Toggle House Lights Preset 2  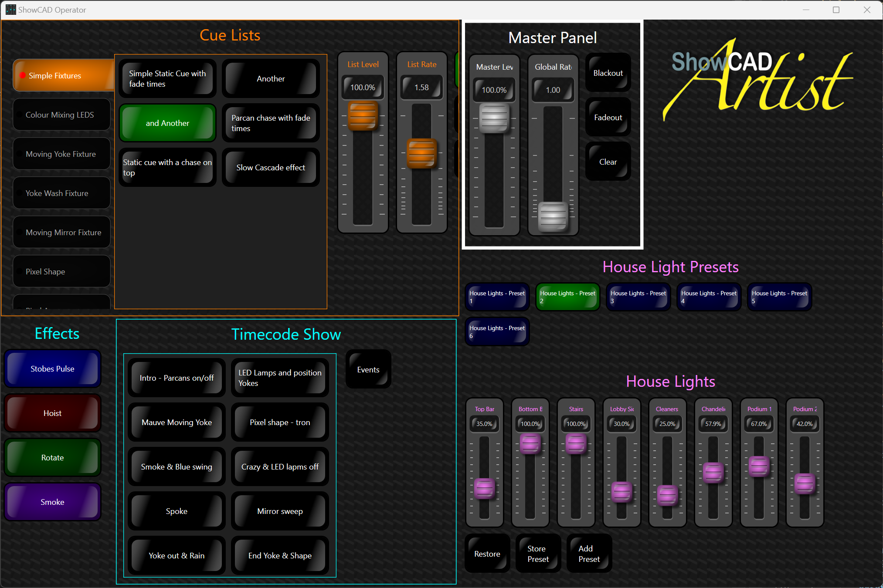[x=567, y=297]
